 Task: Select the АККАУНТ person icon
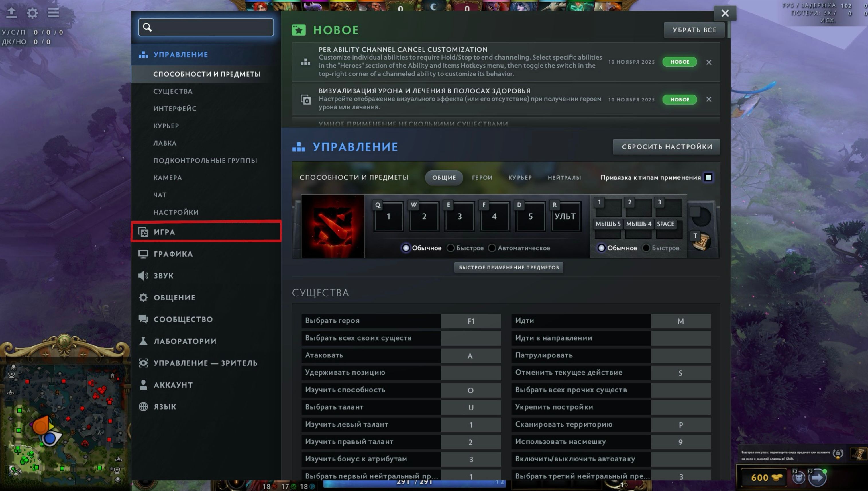(x=144, y=384)
